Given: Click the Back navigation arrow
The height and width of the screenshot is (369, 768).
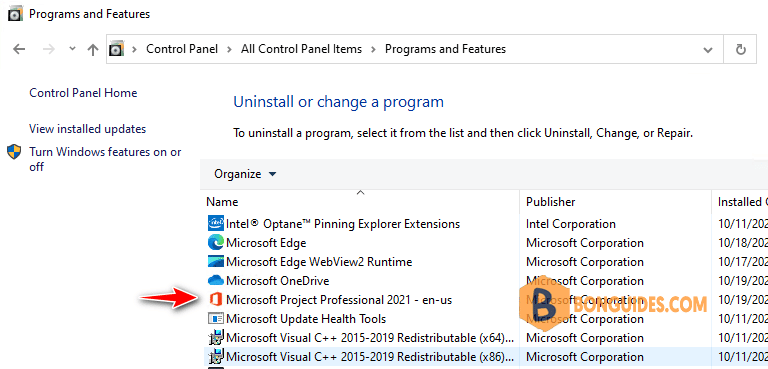Looking at the screenshot, I should click(x=19, y=49).
